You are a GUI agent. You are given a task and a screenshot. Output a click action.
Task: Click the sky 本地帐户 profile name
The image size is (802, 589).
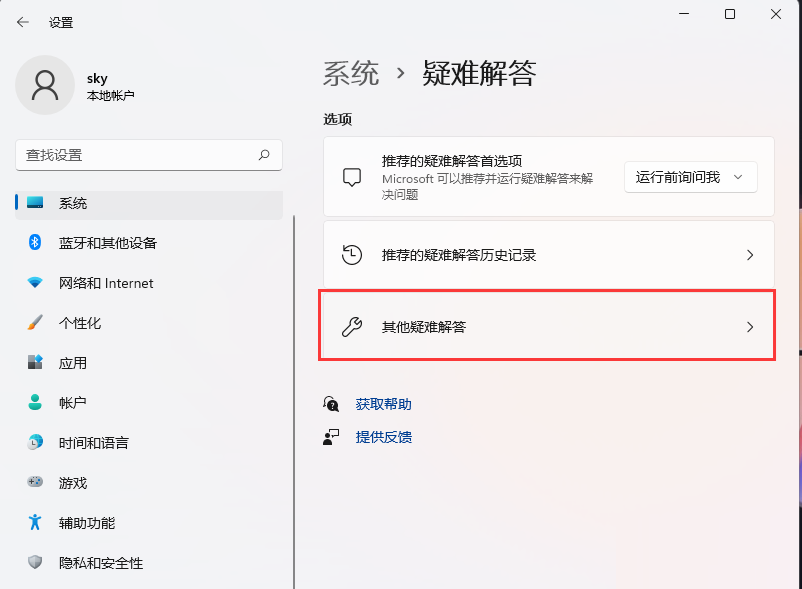(110, 86)
